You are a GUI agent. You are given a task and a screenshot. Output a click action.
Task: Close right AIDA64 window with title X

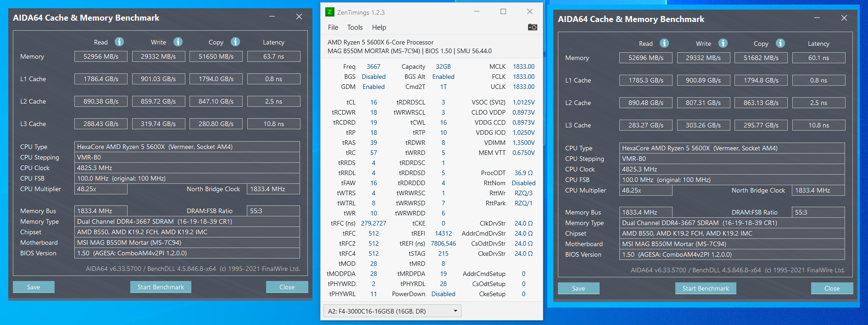(844, 18)
